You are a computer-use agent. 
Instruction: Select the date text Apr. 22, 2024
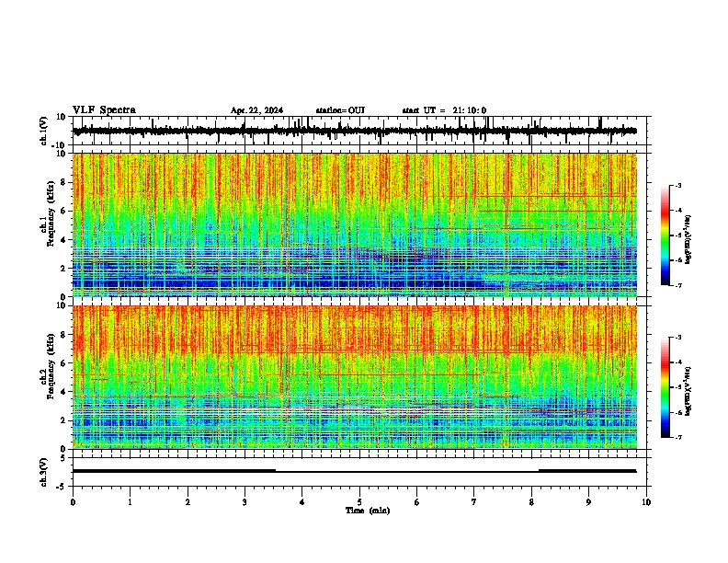coord(256,110)
